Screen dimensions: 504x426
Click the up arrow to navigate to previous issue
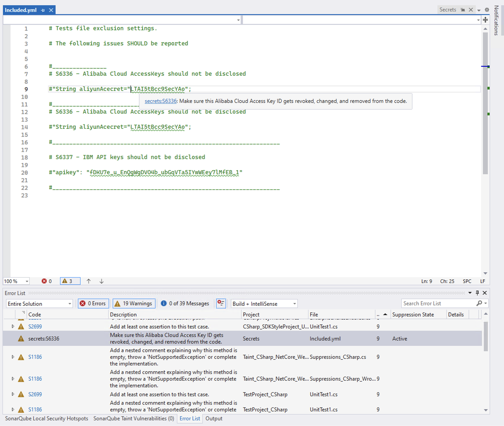pyautogui.click(x=89, y=281)
